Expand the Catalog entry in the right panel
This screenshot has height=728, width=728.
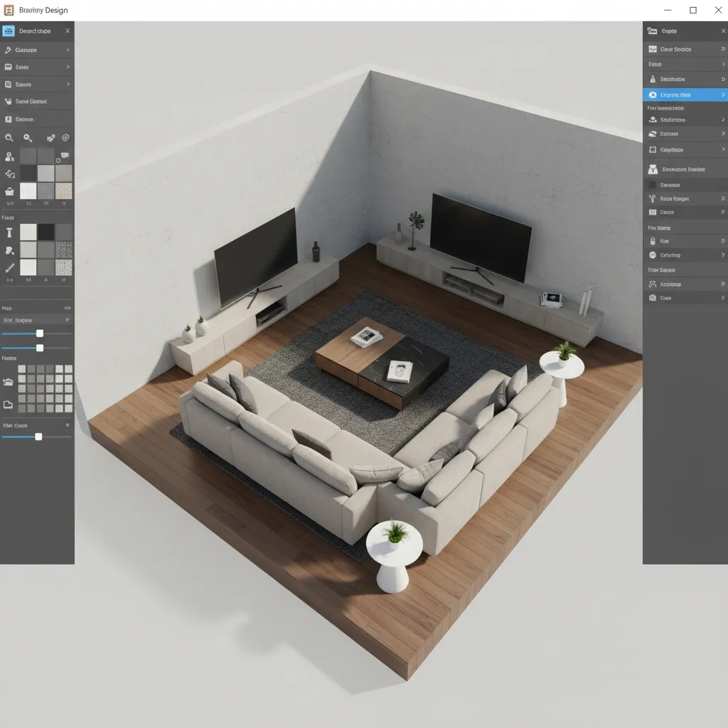(722, 255)
